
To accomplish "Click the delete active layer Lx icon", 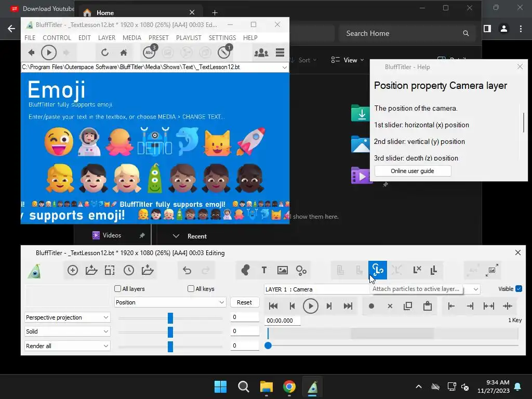I will point(417,270).
